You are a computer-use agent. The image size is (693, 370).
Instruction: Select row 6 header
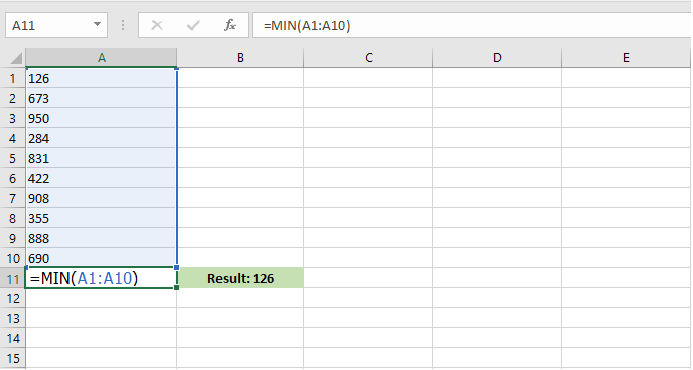click(x=12, y=178)
